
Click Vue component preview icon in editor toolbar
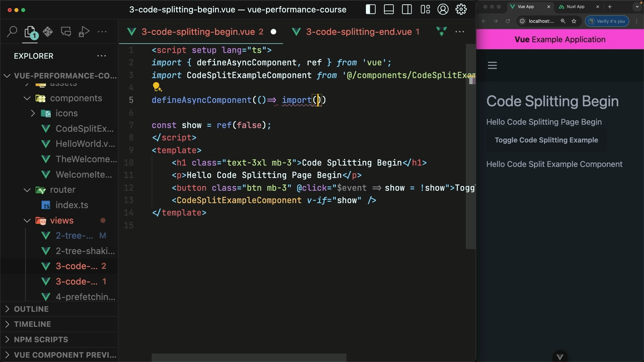click(x=442, y=32)
